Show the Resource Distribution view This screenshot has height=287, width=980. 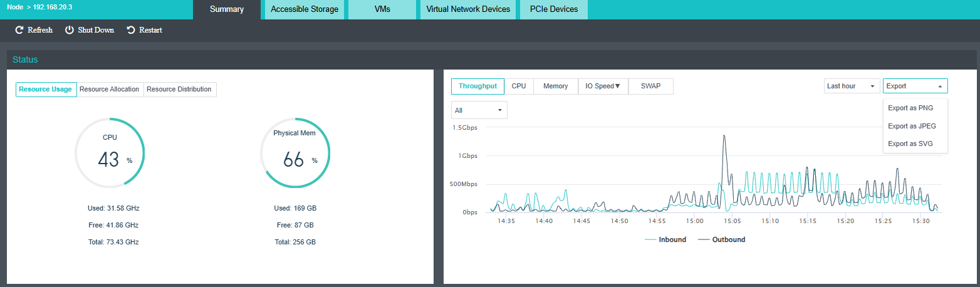pos(179,89)
